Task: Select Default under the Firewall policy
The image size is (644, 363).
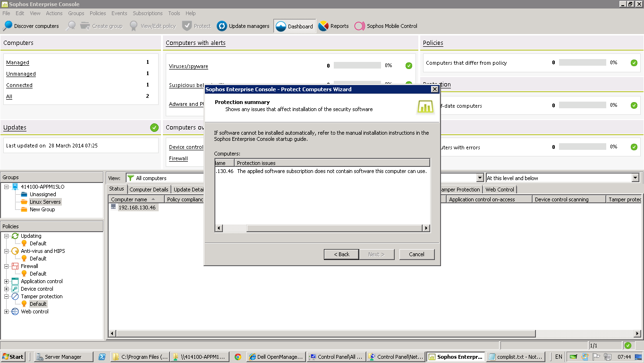Action: 38,274
